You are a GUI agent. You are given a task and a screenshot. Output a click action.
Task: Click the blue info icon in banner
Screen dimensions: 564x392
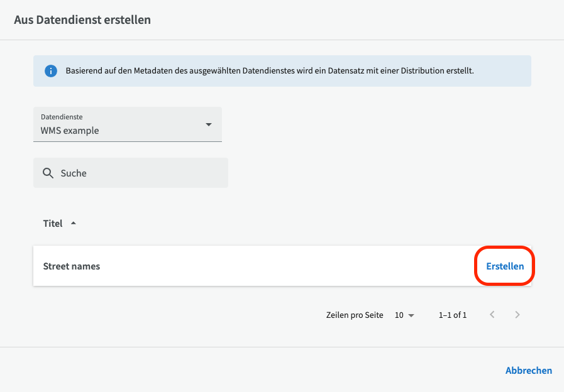51,71
